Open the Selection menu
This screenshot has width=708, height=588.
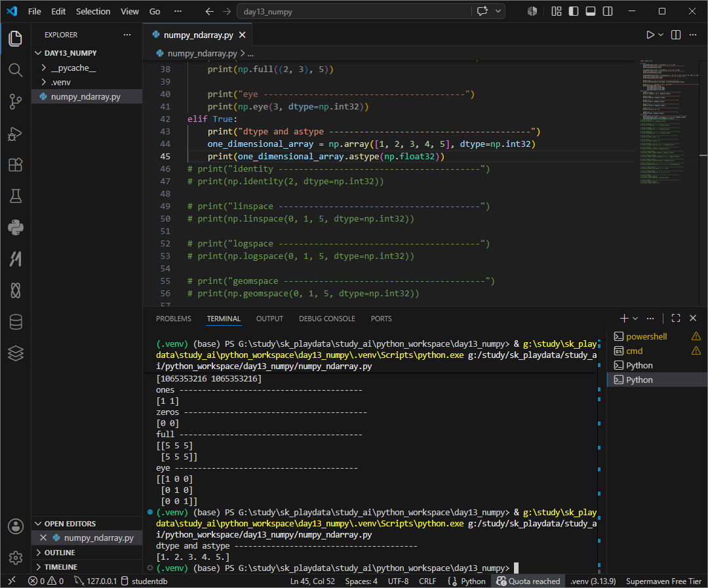[x=93, y=11]
